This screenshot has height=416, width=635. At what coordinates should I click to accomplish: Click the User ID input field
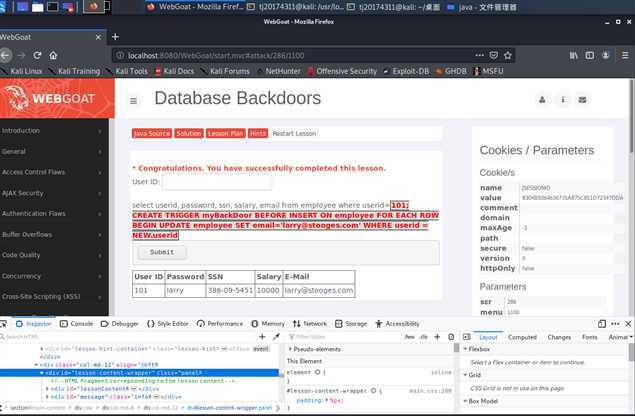point(217,182)
